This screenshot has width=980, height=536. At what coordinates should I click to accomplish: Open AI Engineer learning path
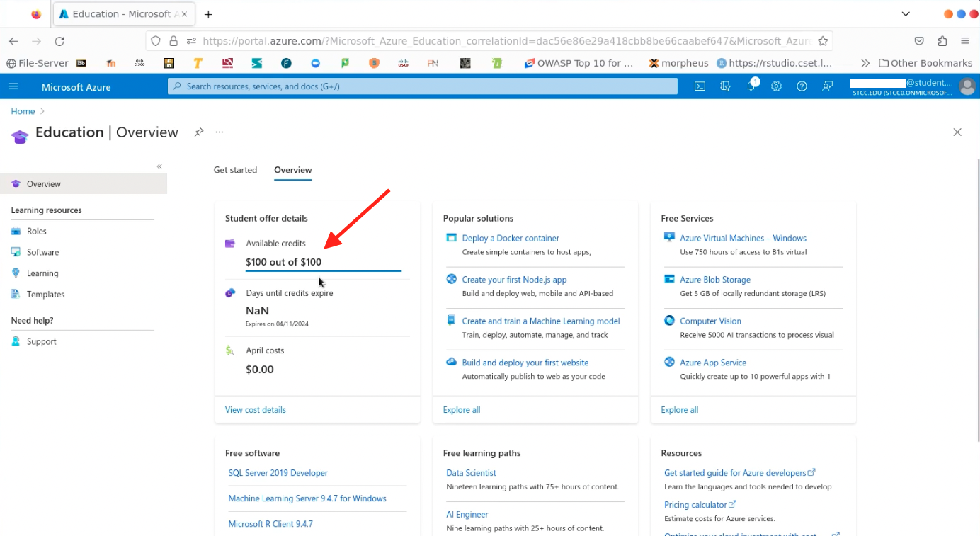pos(467,515)
